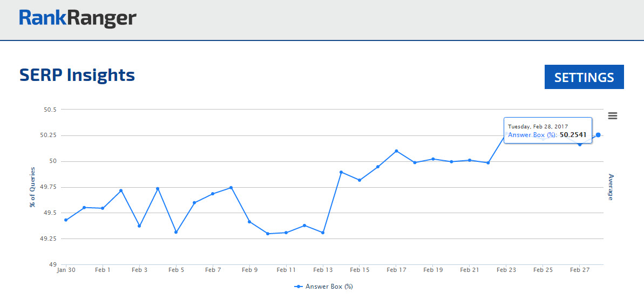Select the Feb 9 data point
Image resolution: width=644 pixels, height=300 pixels.
pyautogui.click(x=249, y=222)
